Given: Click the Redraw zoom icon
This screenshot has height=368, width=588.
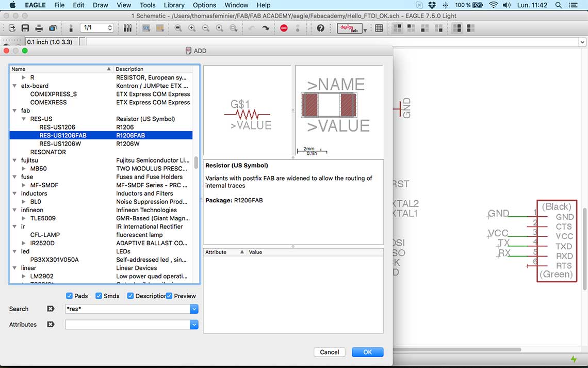Looking at the screenshot, I should (220, 28).
